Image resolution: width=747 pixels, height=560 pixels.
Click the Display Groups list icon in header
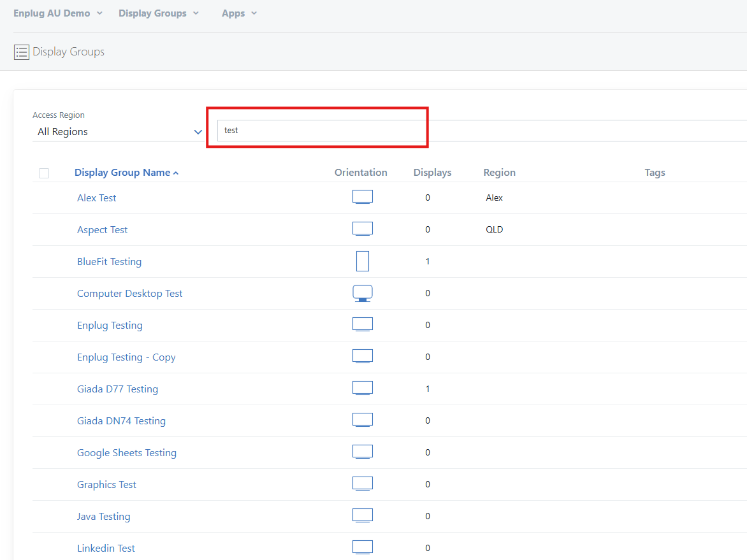pyautogui.click(x=22, y=52)
